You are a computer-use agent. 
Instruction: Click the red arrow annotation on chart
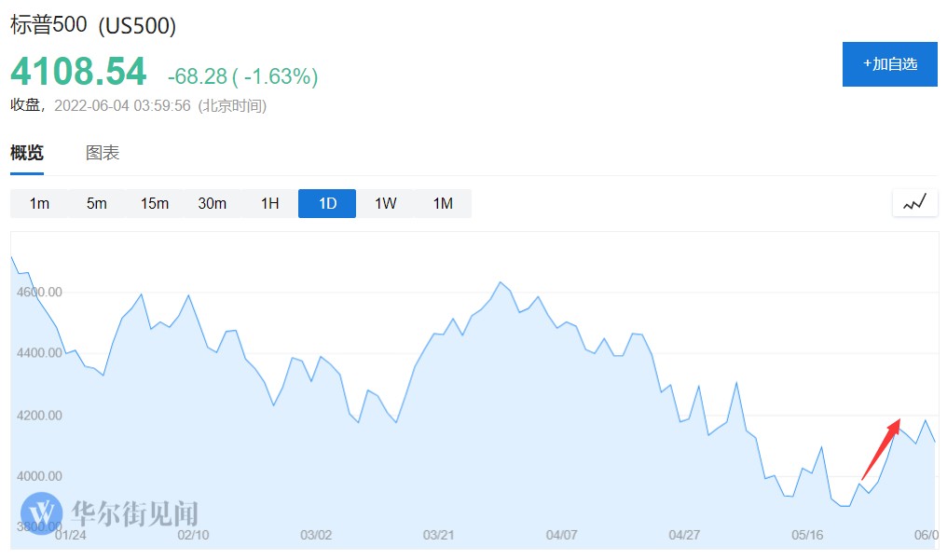[x=881, y=450]
